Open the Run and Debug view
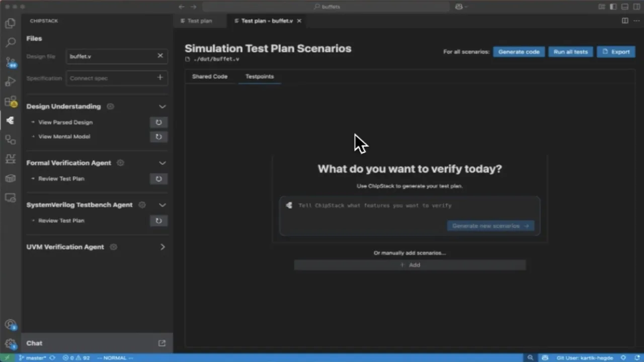This screenshot has height=362, width=644. pos(10,81)
